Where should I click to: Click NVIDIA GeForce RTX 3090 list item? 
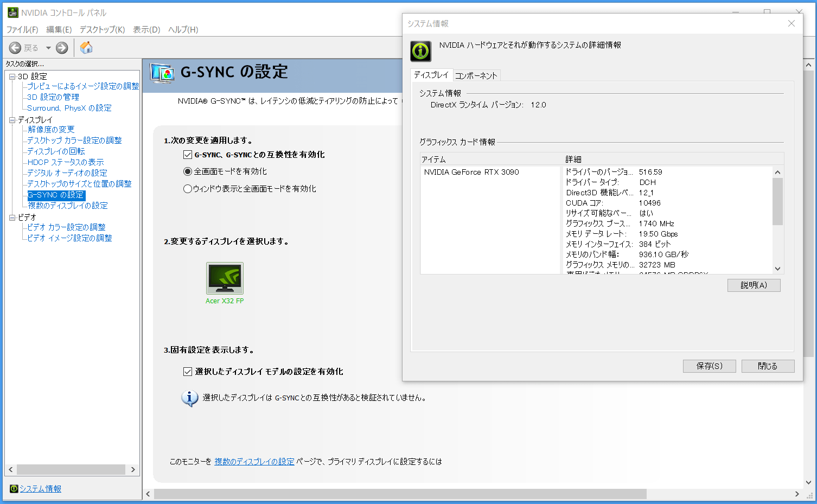(471, 172)
